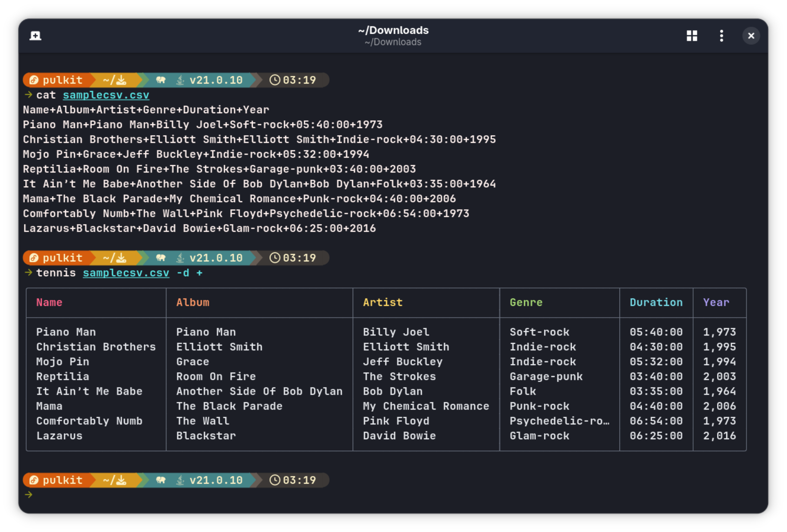Close the terminal window

pyautogui.click(x=751, y=36)
